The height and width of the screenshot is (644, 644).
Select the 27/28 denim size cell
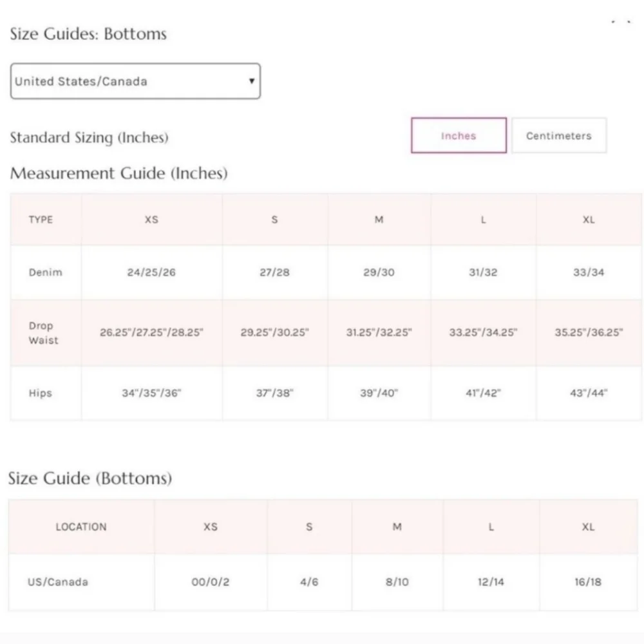(274, 272)
